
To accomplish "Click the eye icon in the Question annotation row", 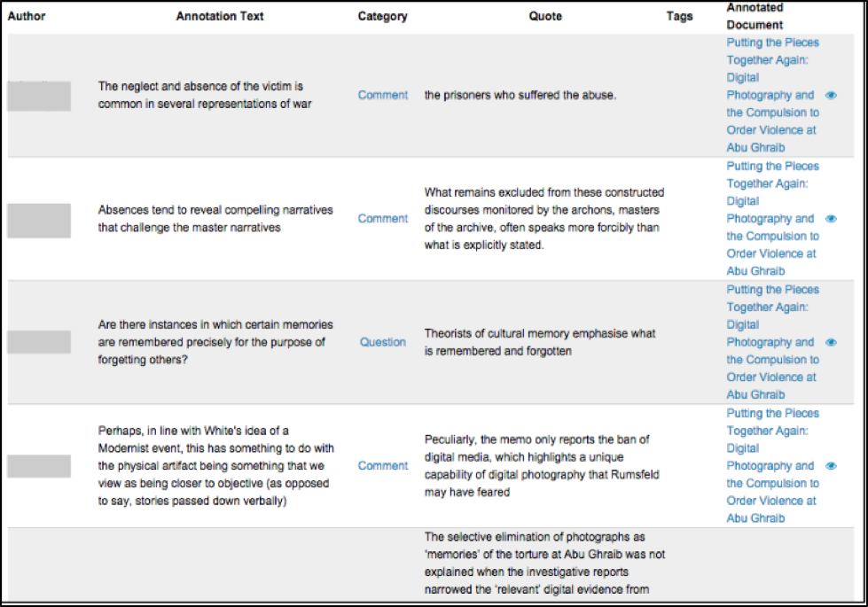I will 831,342.
